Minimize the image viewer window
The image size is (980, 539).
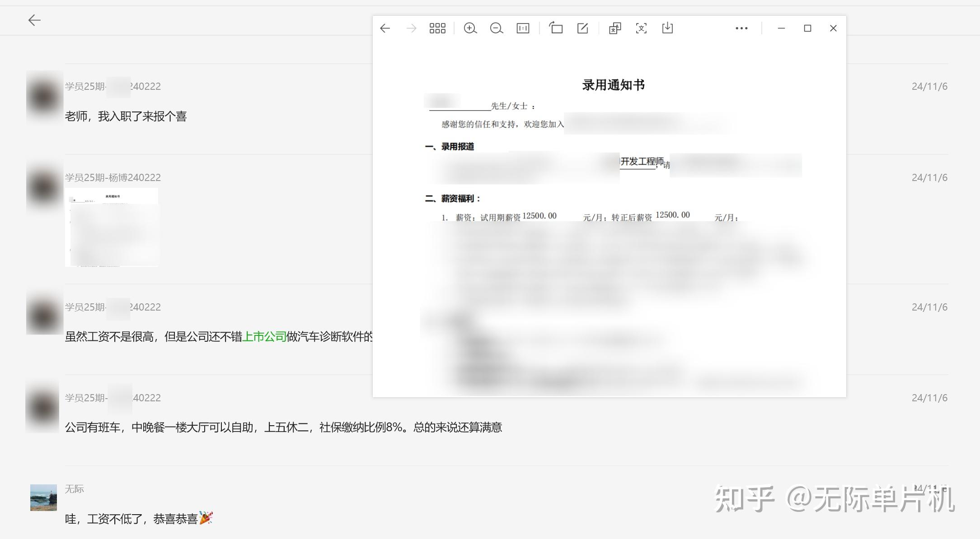[x=781, y=28]
